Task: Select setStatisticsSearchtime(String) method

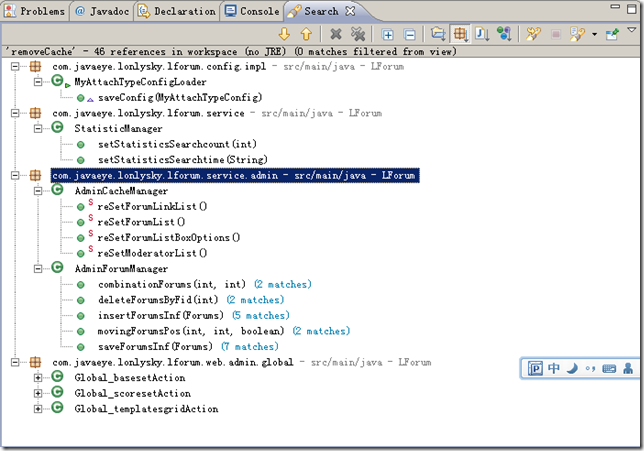Action: [183, 160]
